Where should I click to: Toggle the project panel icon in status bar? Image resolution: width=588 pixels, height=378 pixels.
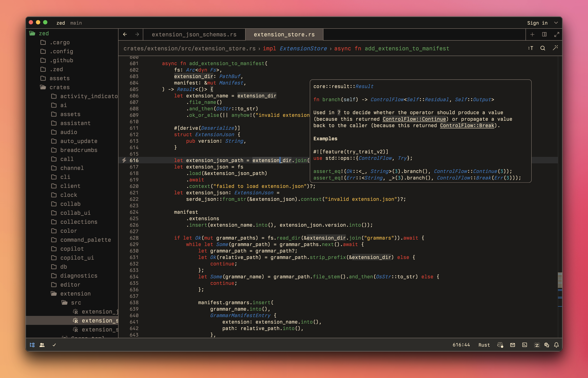coord(32,345)
